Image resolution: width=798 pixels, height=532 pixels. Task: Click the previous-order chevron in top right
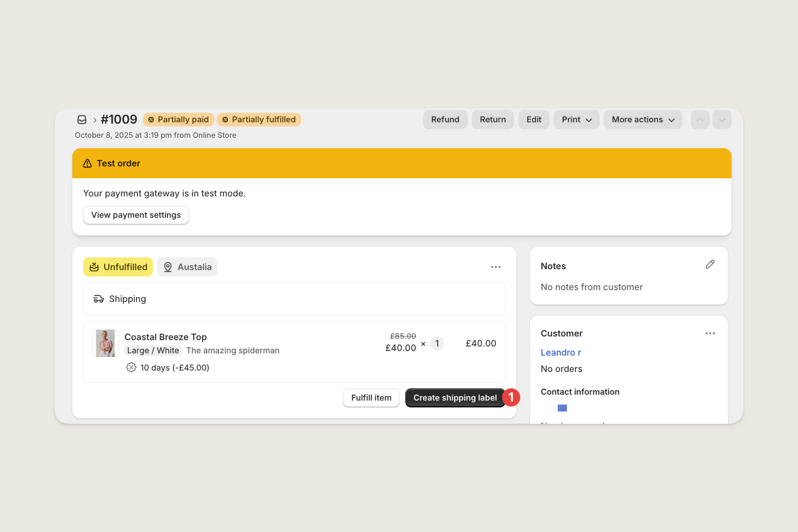[700, 119]
